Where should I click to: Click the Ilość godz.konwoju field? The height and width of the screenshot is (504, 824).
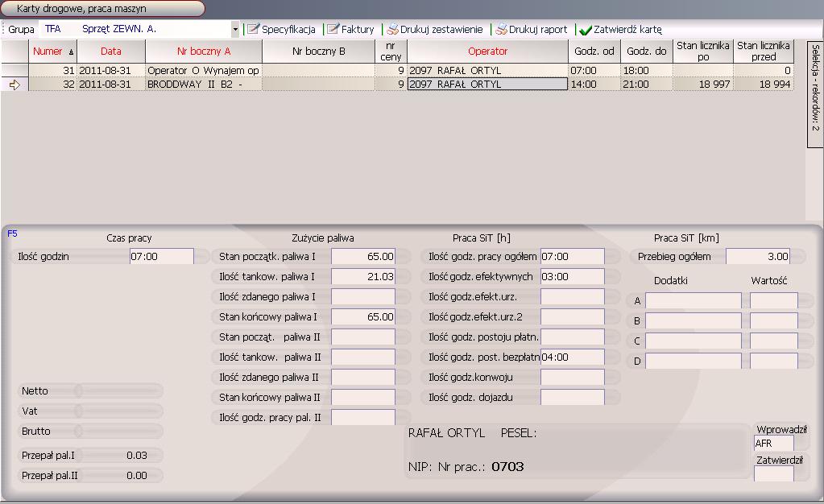click(572, 378)
